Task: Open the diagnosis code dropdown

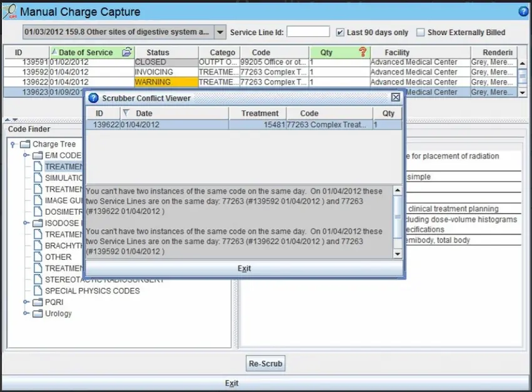Action: pos(221,31)
